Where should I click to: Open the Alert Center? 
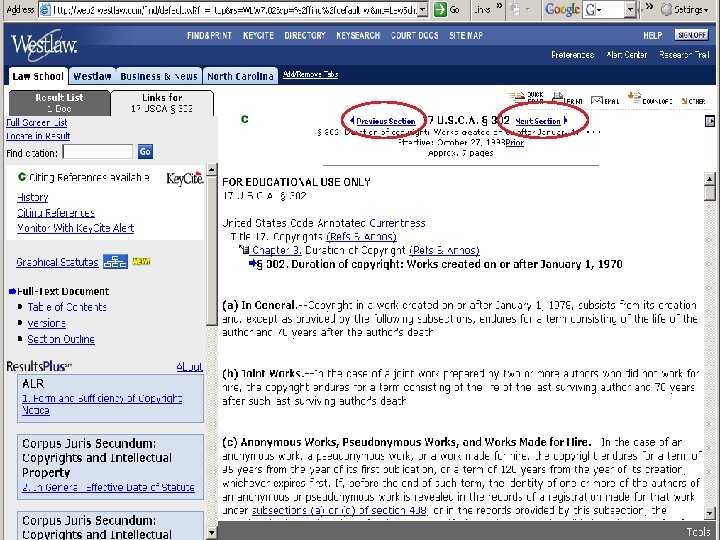(627, 55)
